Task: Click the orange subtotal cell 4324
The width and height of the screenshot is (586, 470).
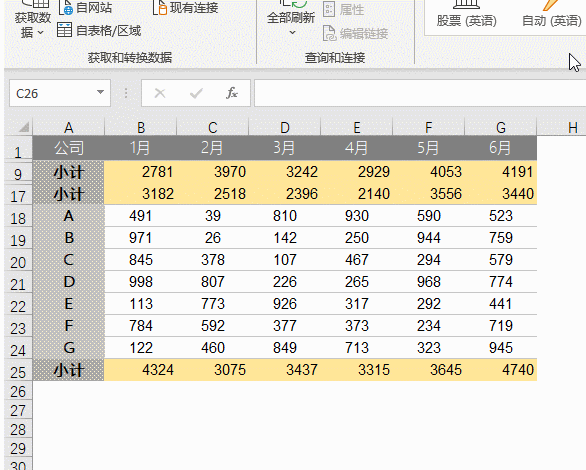Action: 141,370
